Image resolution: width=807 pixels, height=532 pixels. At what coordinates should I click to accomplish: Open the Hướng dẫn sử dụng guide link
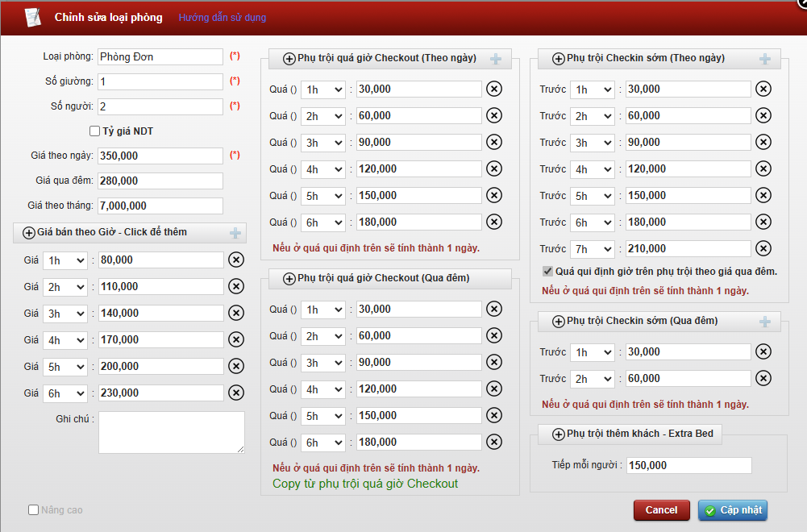pyautogui.click(x=222, y=18)
